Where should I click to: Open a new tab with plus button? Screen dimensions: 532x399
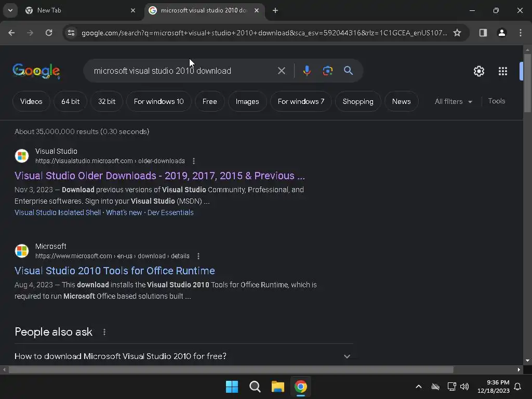[x=275, y=10]
